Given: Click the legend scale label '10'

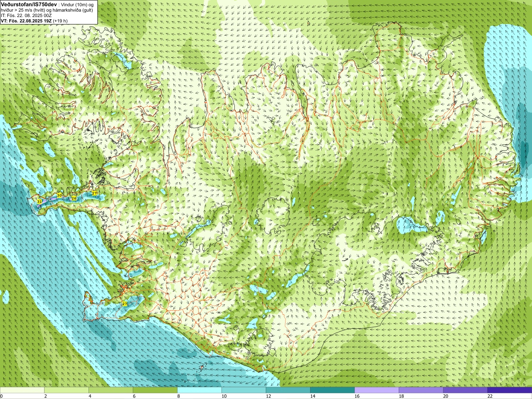Looking at the screenshot, I should [224, 397].
